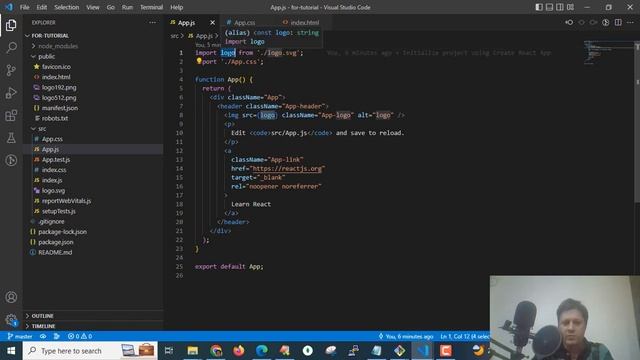Viewport: 640px width, 360px height.
Task: Click the blame 'You, 6 minutes ago' status entry
Action: click(x=406, y=336)
